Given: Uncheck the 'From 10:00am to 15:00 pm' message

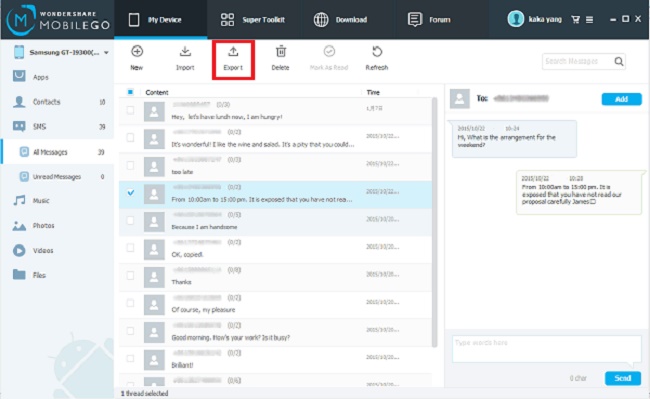Looking at the screenshot, I should point(131,193).
